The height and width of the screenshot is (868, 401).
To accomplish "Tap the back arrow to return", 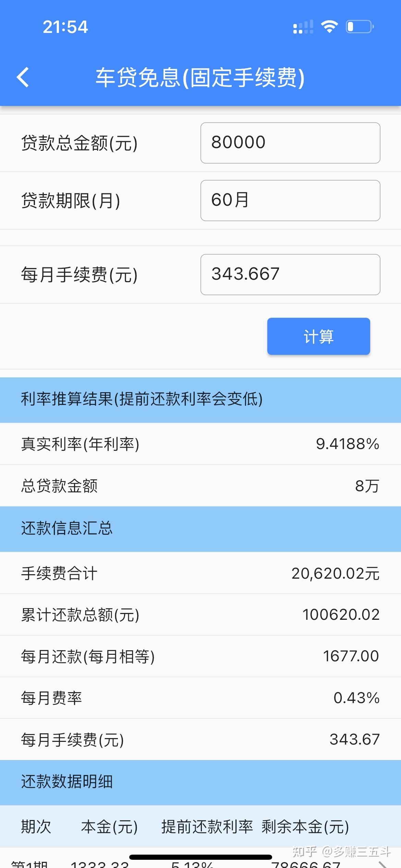I will pos(23,78).
